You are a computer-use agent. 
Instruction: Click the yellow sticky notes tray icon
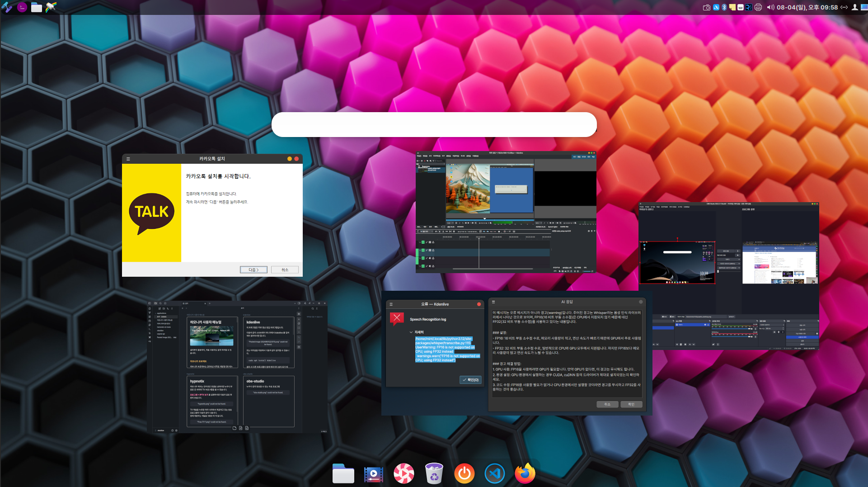click(x=732, y=7)
